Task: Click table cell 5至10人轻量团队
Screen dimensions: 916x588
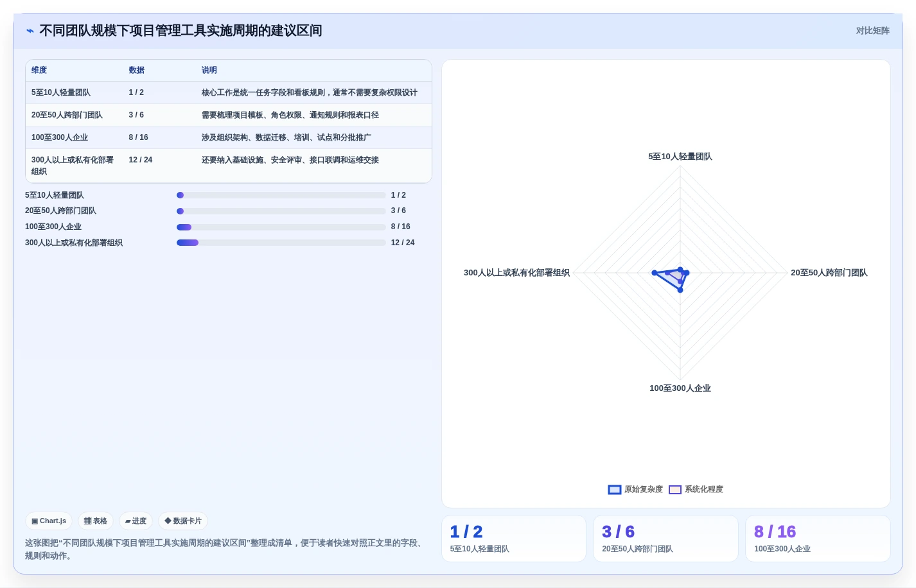Action: coord(61,93)
